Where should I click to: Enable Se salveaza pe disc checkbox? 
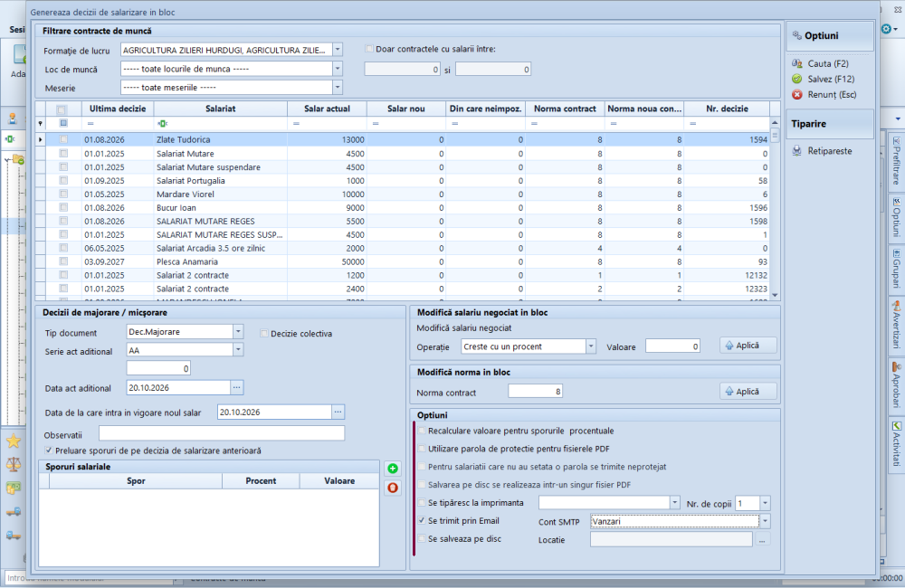(422, 538)
